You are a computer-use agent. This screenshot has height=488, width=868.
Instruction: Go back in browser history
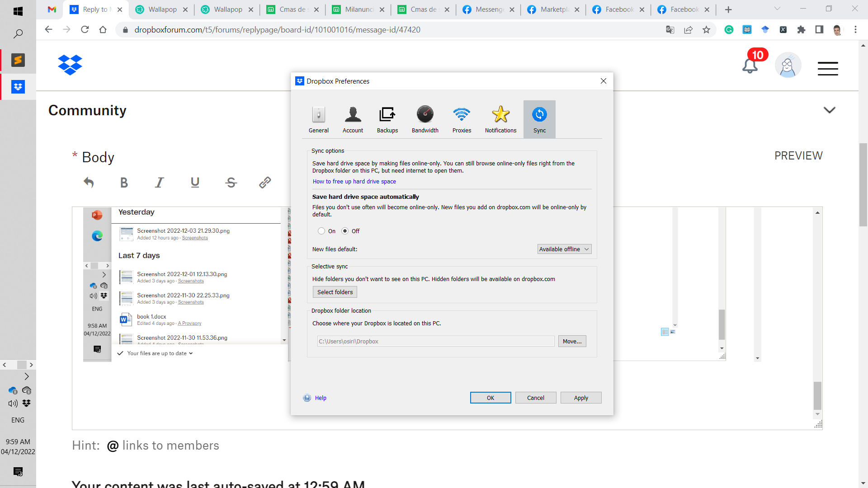point(48,29)
